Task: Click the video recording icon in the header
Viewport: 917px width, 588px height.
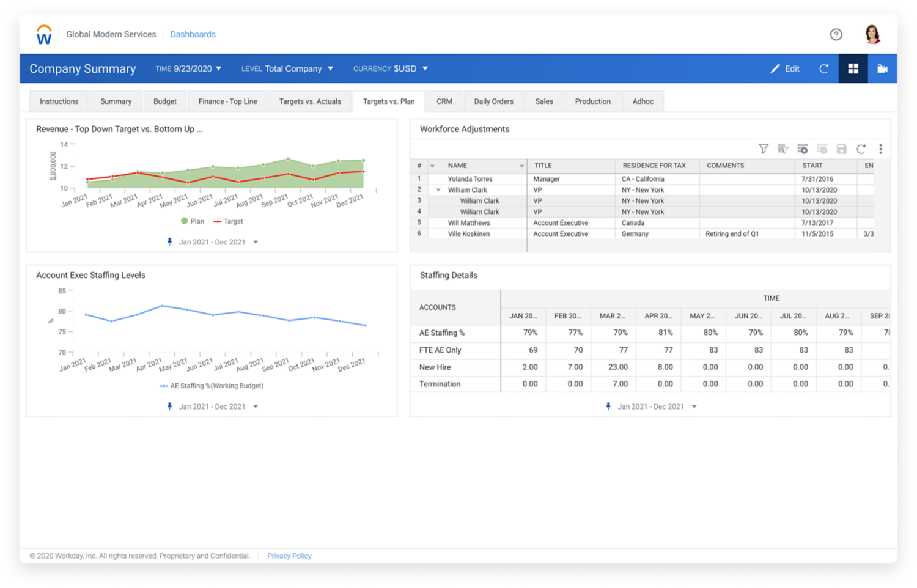Action: click(x=882, y=68)
